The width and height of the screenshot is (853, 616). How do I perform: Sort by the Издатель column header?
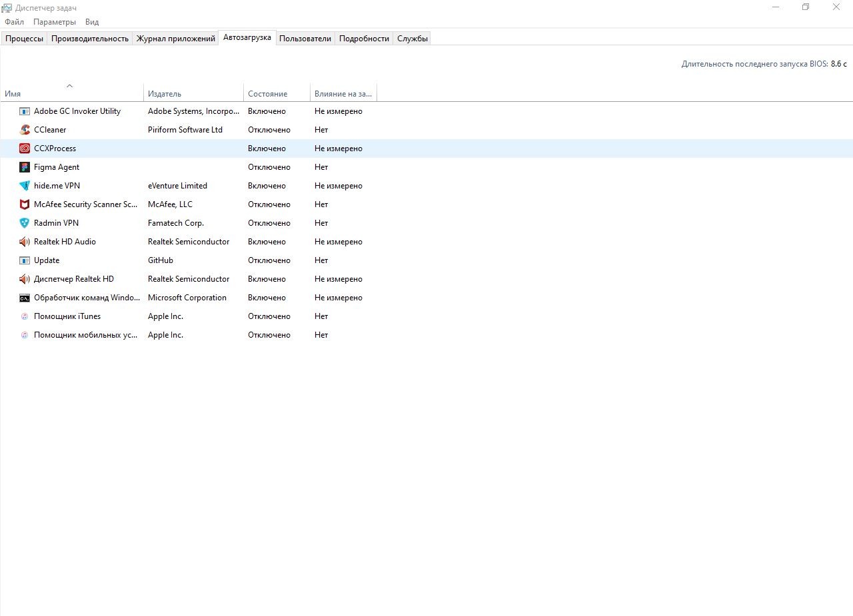point(194,93)
